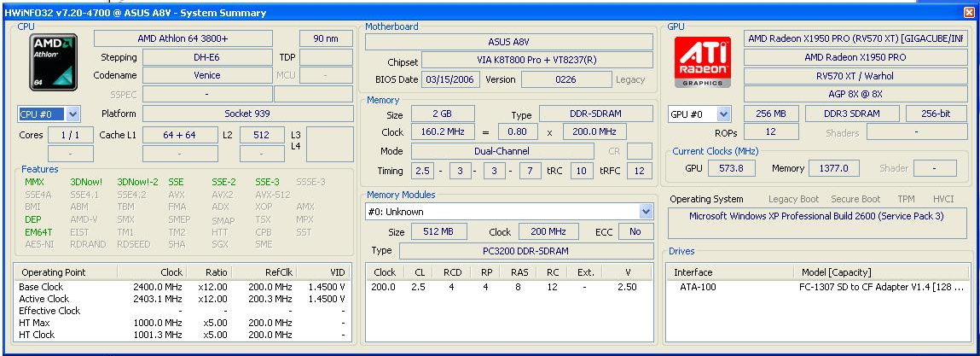
Task: Click the Codename value 'Venice'
Action: (207, 75)
